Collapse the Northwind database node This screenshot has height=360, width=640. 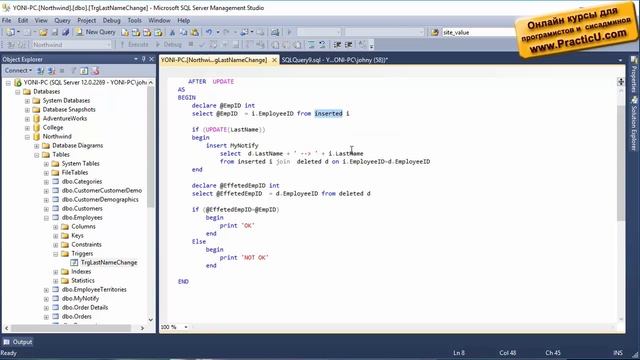tap(27, 137)
